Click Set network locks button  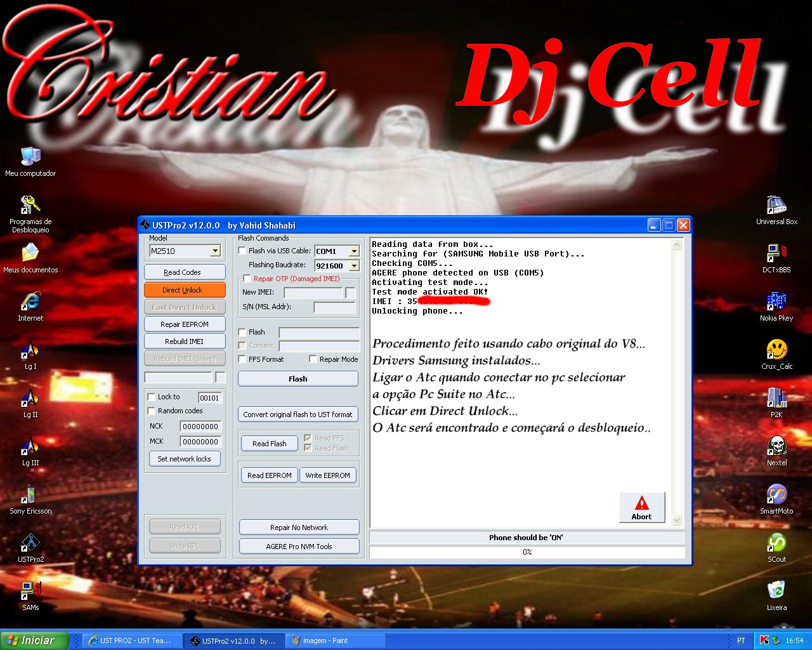[x=185, y=459]
